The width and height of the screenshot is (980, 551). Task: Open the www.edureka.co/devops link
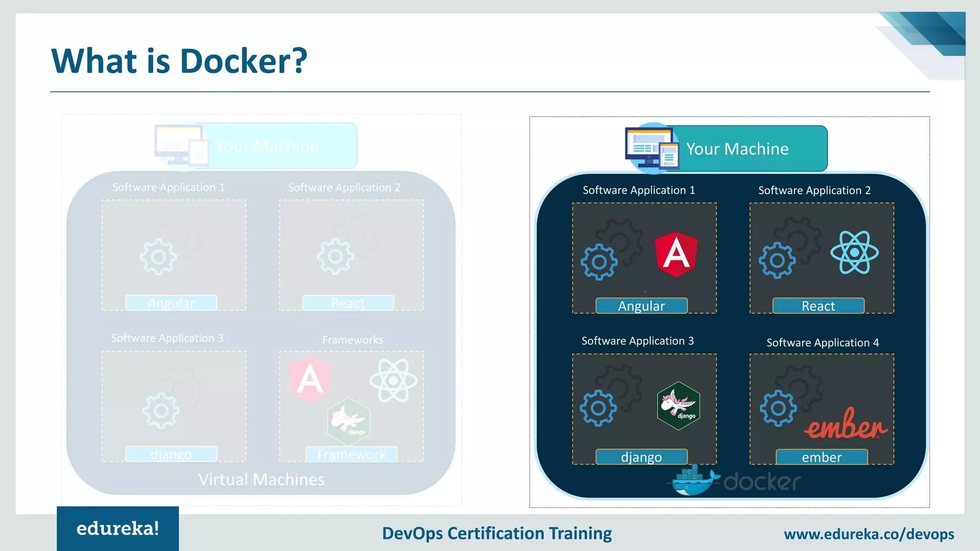pyautogui.click(x=869, y=534)
